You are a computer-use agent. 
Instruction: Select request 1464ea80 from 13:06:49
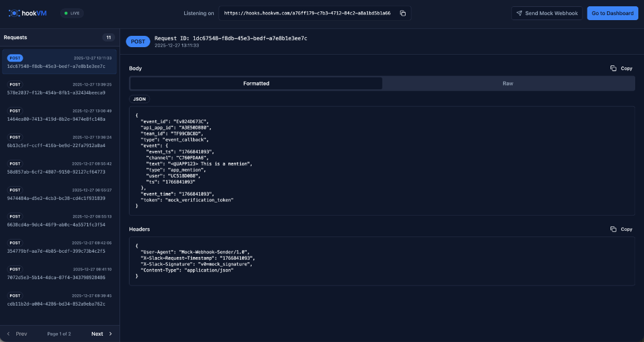(59, 114)
